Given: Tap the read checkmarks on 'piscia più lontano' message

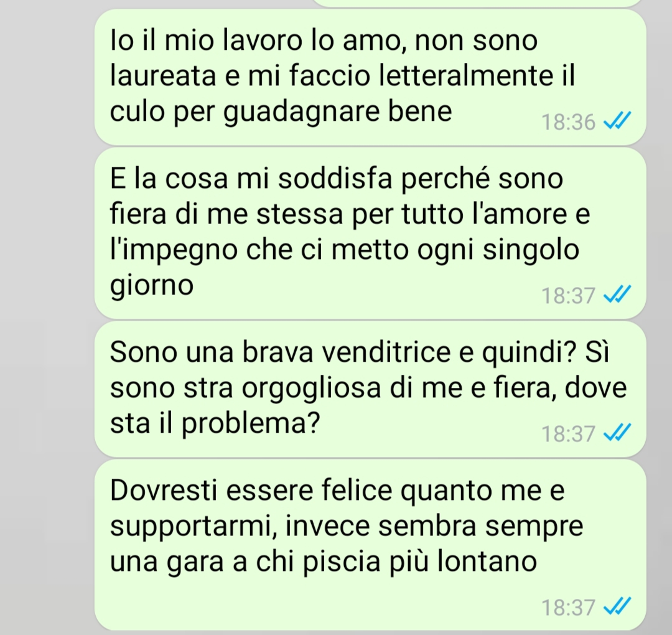Looking at the screenshot, I should tap(617, 606).
